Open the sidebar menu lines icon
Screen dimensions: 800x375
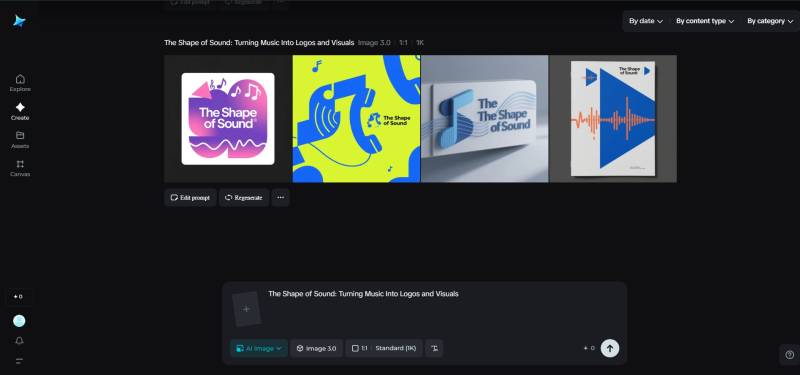(x=19, y=361)
